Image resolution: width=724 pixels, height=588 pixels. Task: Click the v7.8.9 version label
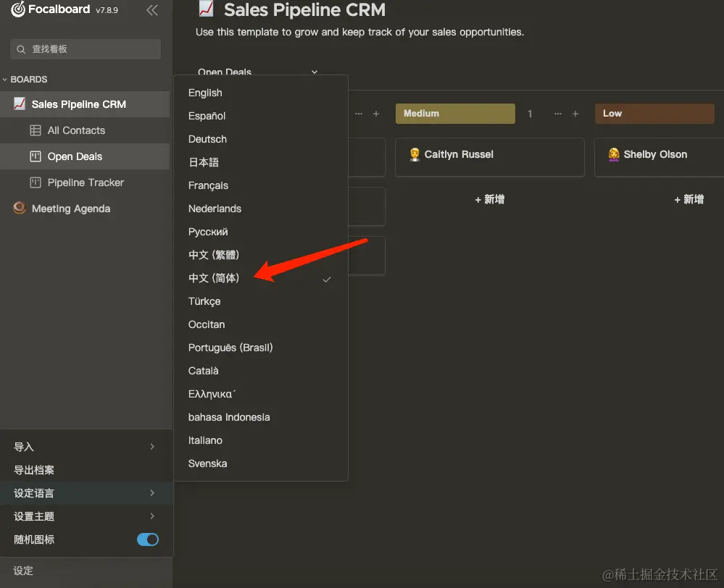pyautogui.click(x=107, y=10)
